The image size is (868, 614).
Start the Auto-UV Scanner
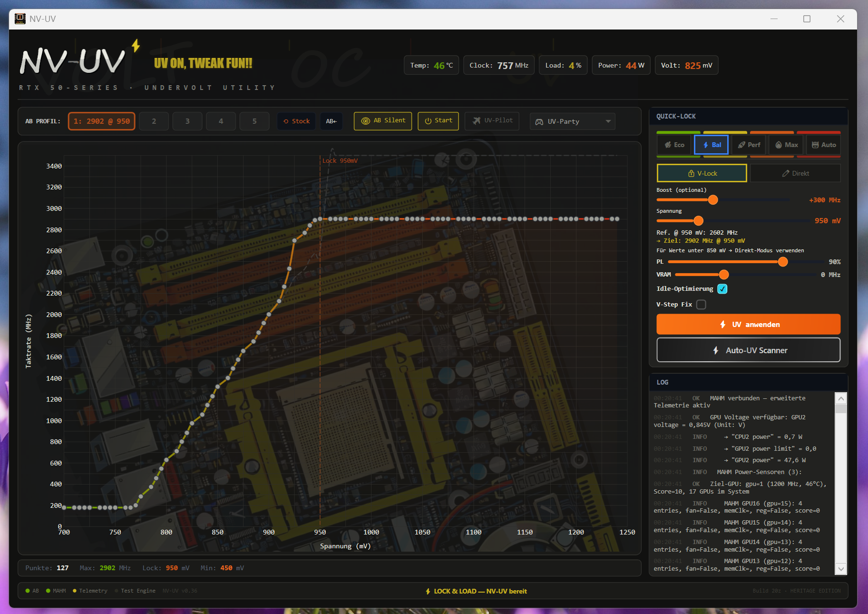pos(748,350)
